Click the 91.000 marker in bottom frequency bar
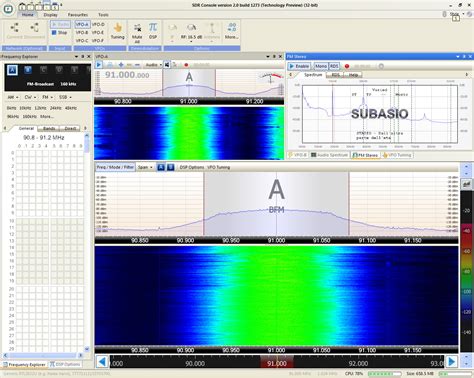 point(277,363)
